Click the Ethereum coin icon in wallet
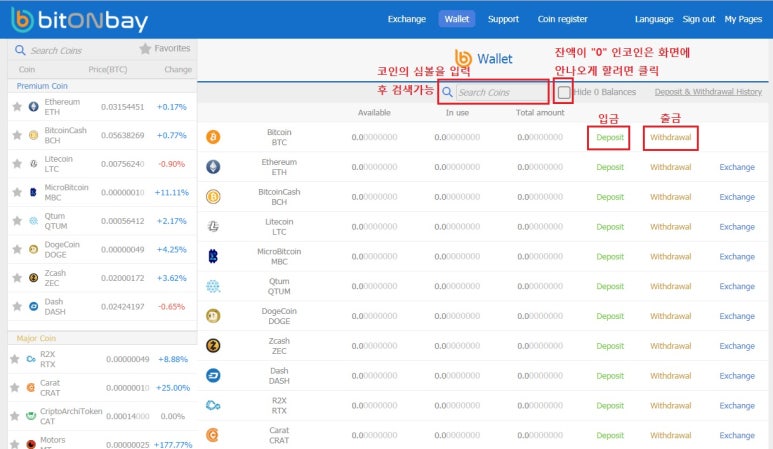 tap(213, 167)
